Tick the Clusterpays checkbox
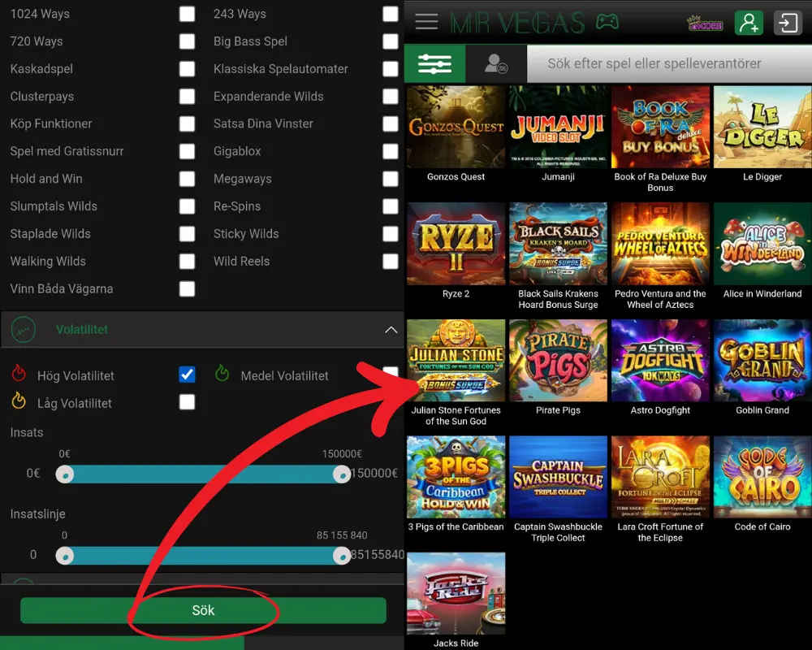This screenshot has width=812, height=650. pyautogui.click(x=187, y=97)
